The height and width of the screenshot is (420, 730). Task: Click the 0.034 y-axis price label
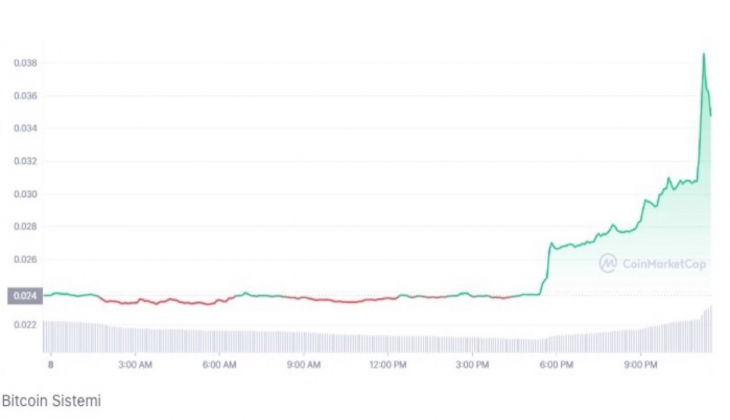[25, 128]
